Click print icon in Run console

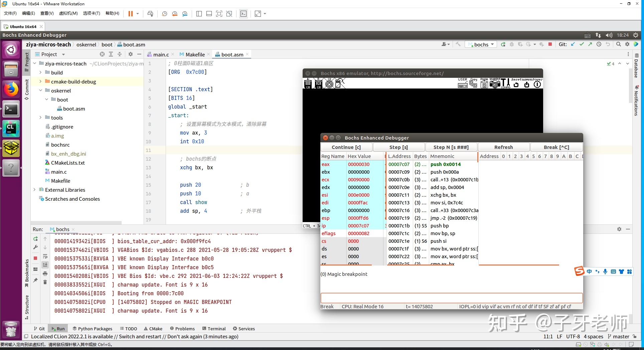(45, 274)
